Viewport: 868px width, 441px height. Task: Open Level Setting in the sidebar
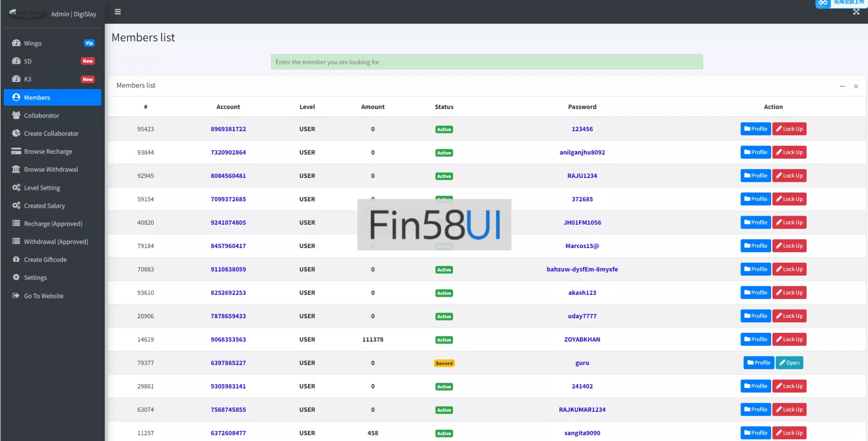point(42,188)
